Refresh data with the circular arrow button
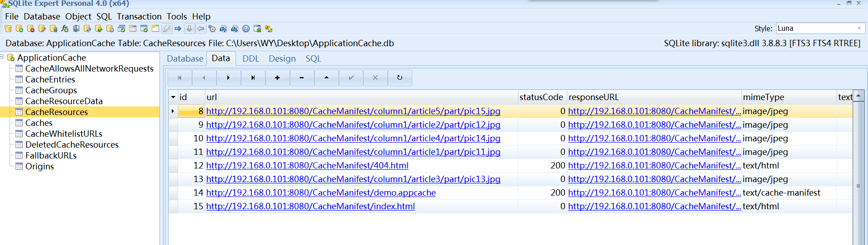The width and height of the screenshot is (868, 245). point(400,78)
